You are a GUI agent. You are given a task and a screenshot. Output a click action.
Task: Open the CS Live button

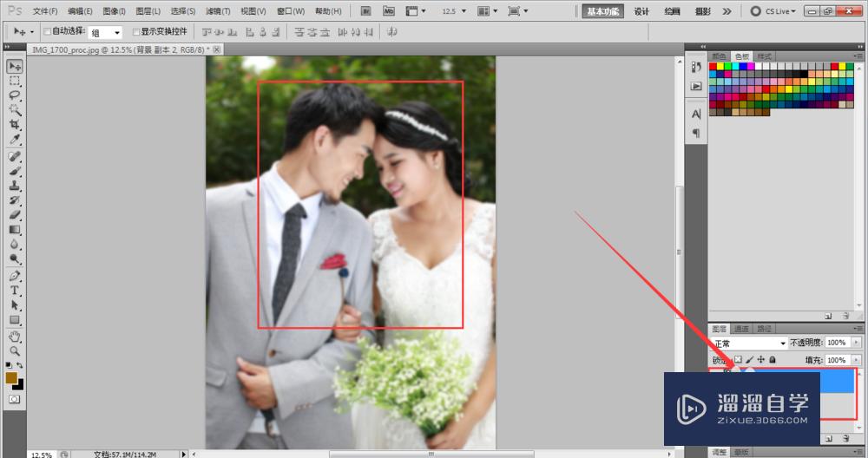click(773, 11)
